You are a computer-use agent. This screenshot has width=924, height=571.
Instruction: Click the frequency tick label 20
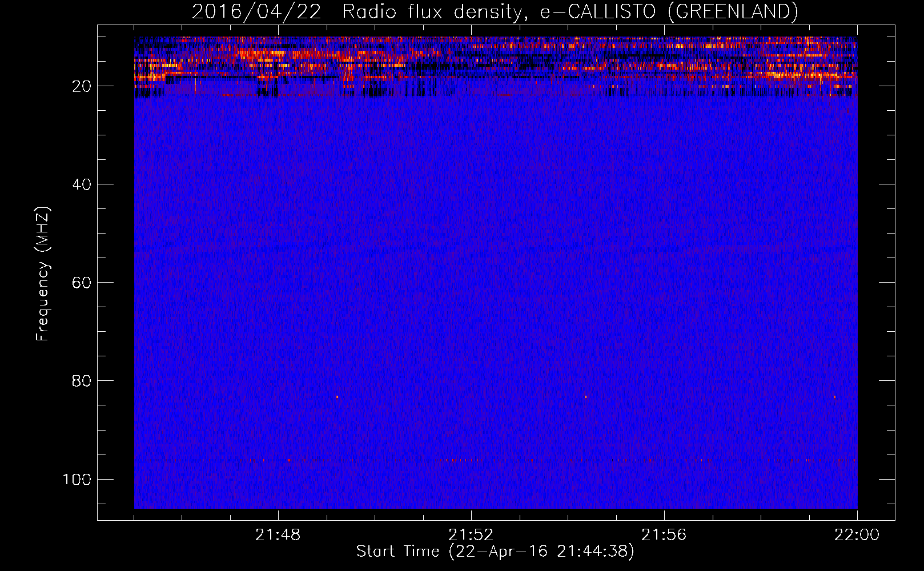coord(82,86)
